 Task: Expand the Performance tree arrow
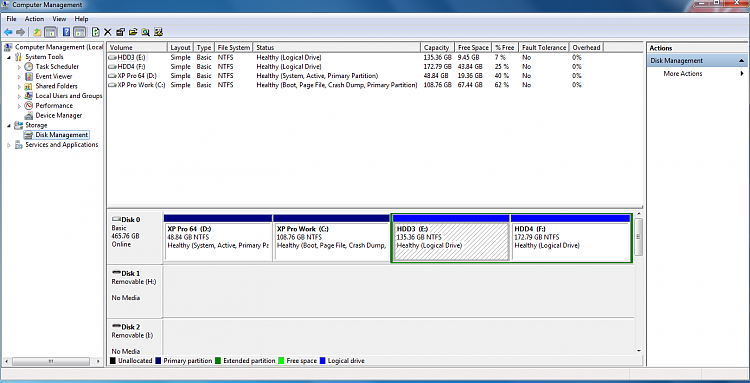[20, 106]
